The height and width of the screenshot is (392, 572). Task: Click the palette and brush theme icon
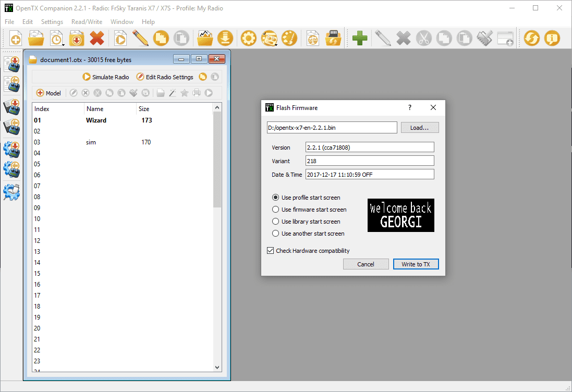(289, 38)
